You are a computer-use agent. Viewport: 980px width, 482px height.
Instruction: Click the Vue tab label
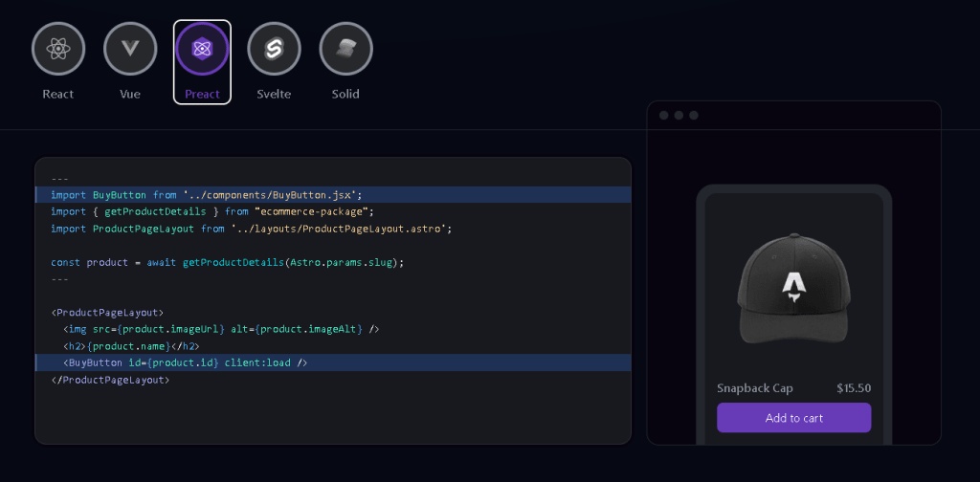(x=130, y=95)
